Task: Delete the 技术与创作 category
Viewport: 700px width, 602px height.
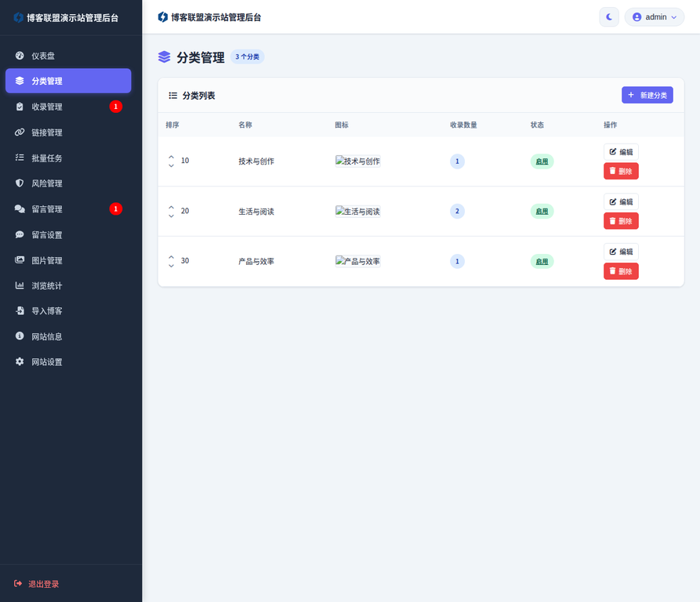Action: tap(621, 171)
